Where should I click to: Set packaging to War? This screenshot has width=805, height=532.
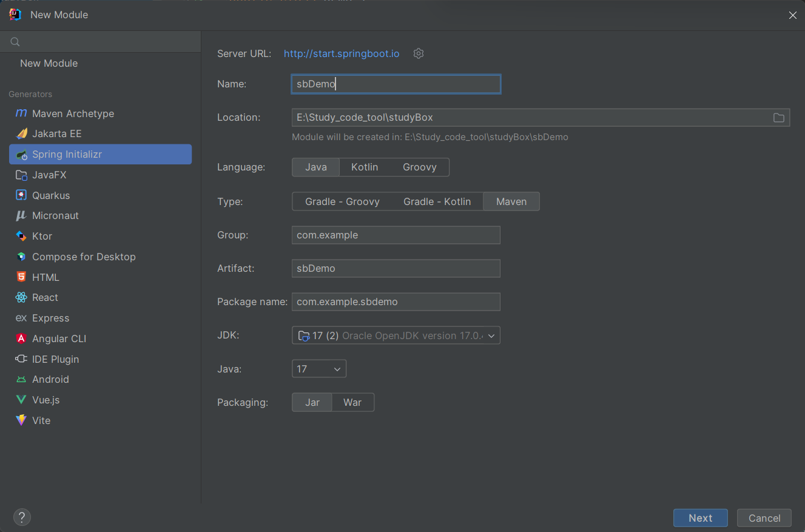tap(352, 402)
